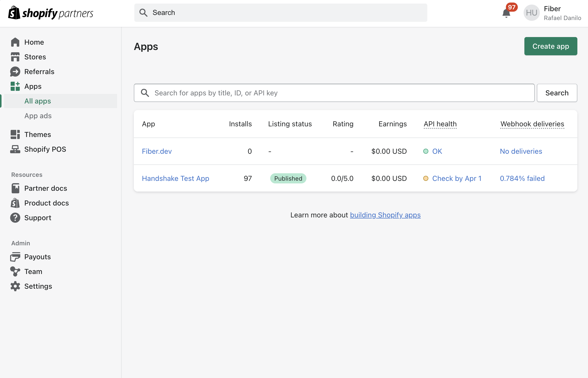Click the Product docs Shopify bag icon
This screenshot has width=588, height=378.
[15, 203]
